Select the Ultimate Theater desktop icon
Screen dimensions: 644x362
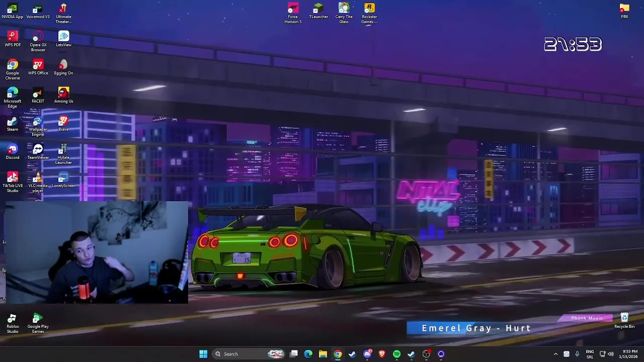[63, 14]
